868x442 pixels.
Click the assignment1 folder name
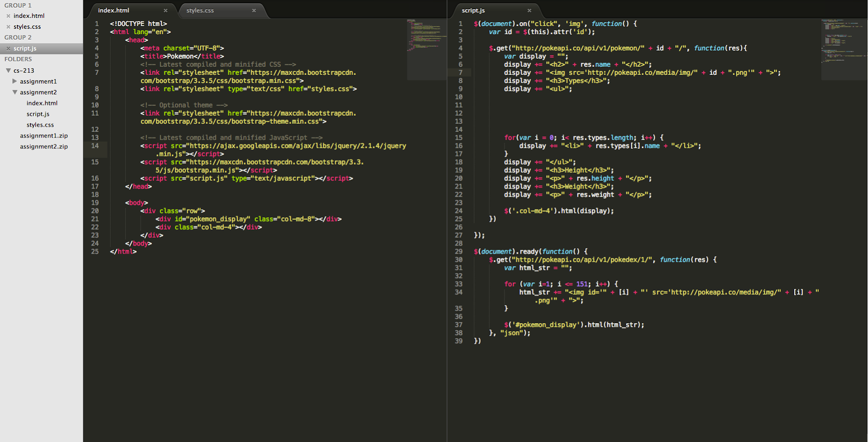pos(39,81)
